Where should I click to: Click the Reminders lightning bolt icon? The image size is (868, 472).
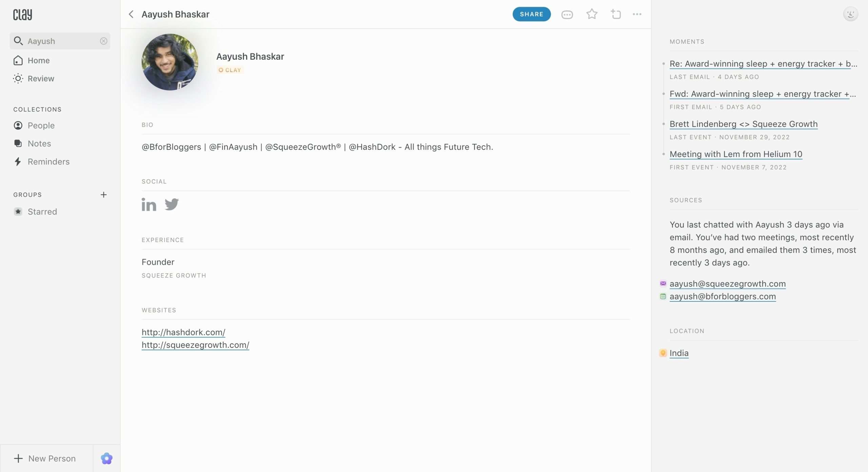click(x=18, y=161)
